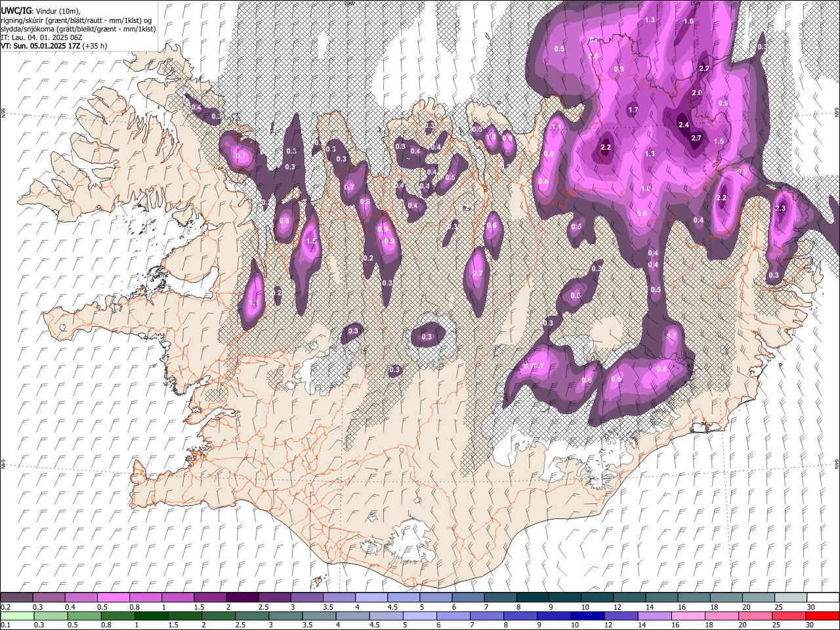This screenshot has width=840, height=630.
Task: Select the white swatch after 30 in the snow legend
Action: pyautogui.click(x=822, y=598)
